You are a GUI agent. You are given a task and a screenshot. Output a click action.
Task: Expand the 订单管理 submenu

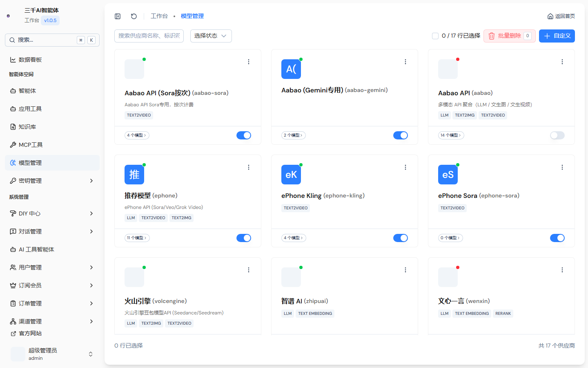pos(91,303)
